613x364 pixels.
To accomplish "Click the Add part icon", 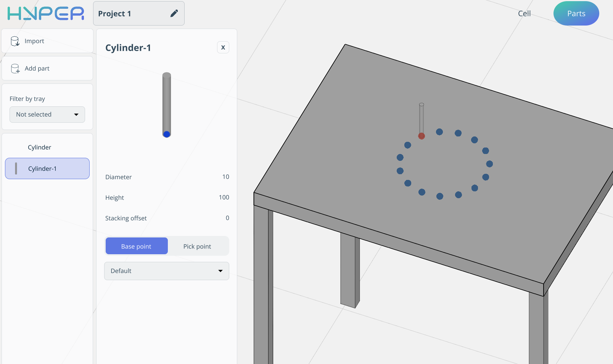I will point(15,69).
